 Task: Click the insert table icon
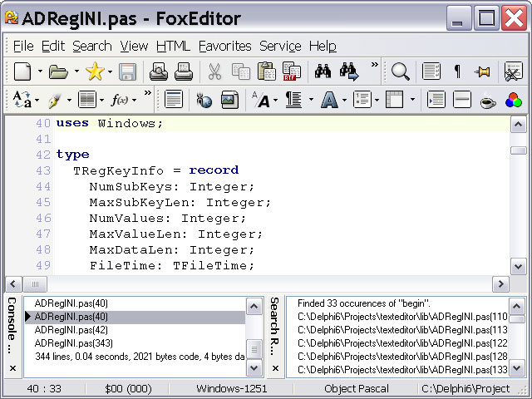tap(395, 100)
